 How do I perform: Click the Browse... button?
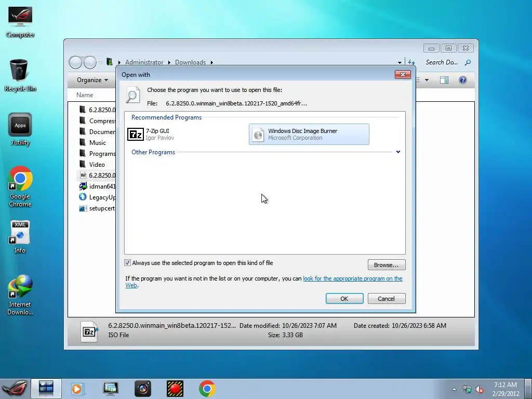(x=387, y=265)
